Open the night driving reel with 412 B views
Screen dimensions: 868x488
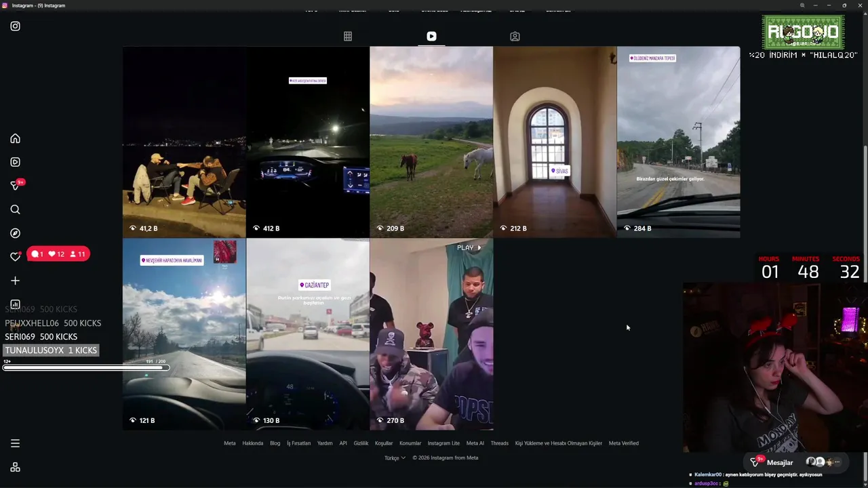click(x=308, y=142)
